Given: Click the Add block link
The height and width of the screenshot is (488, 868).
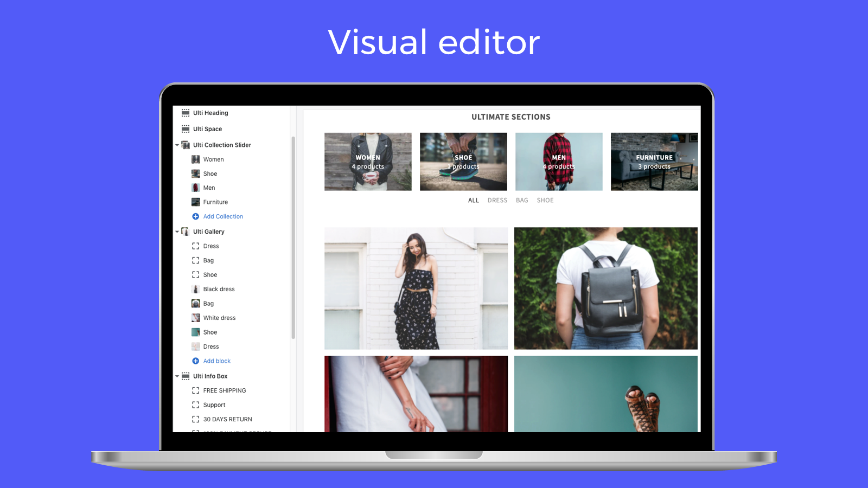Looking at the screenshot, I should [x=216, y=361].
